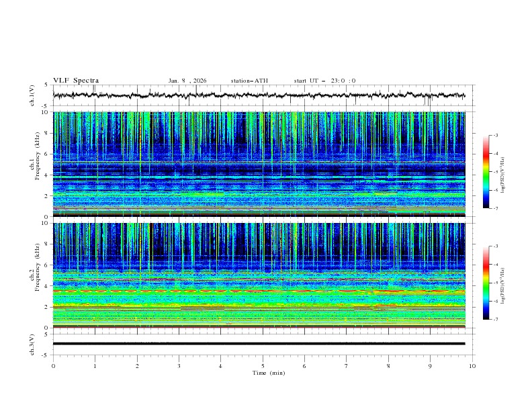Click the ch.1(V) axis label
The height and width of the screenshot is (411, 532).
click(x=32, y=95)
